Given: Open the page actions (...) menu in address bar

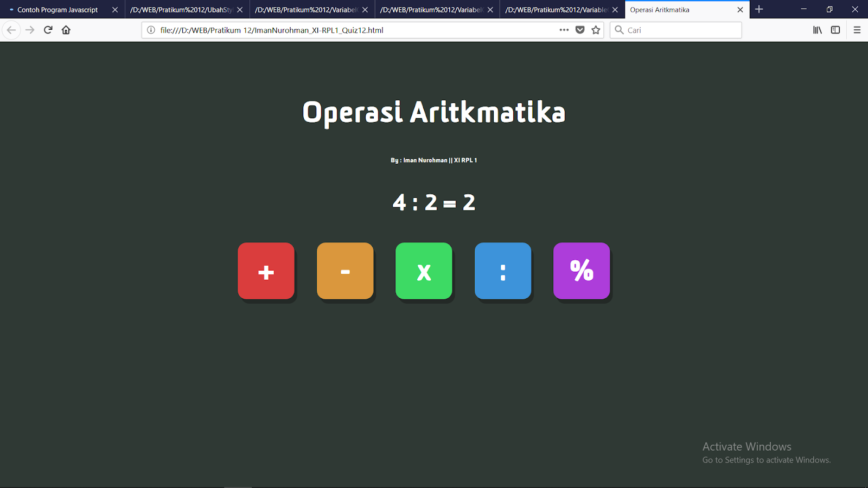Looking at the screenshot, I should pyautogui.click(x=564, y=30).
